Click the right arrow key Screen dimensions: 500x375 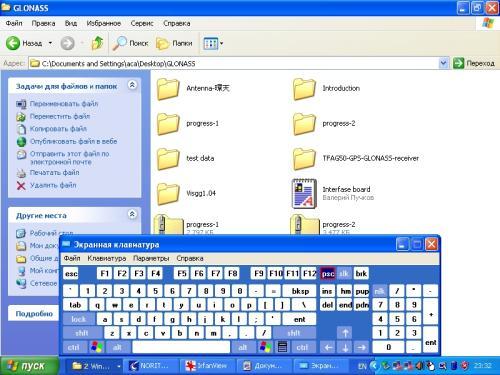[x=362, y=347]
